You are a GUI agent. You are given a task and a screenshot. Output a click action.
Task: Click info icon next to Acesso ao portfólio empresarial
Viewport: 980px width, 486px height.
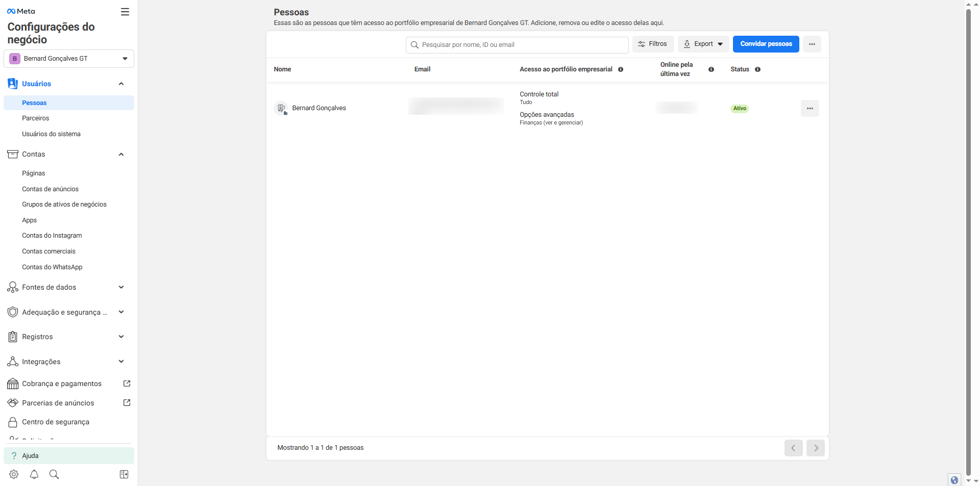point(621,69)
